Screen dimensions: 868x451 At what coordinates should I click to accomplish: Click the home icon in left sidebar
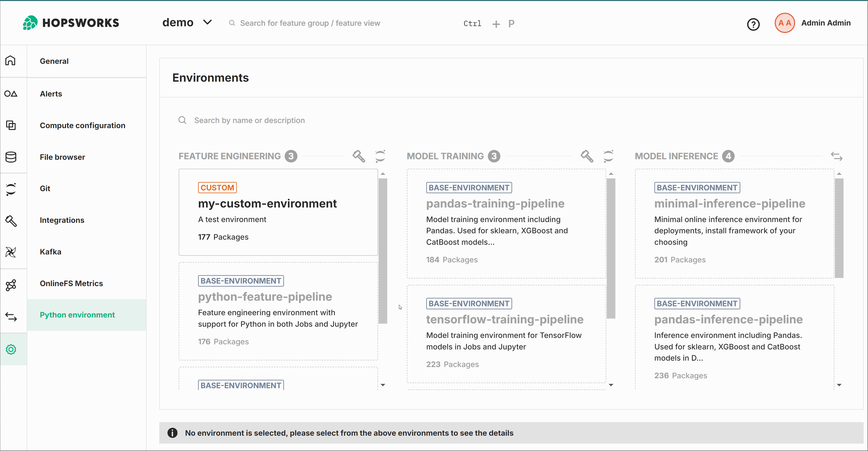(10, 61)
